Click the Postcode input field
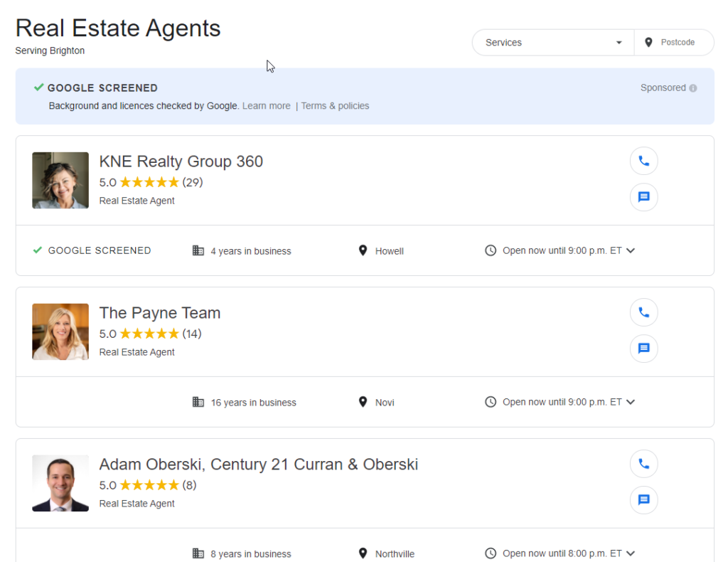 [674, 43]
